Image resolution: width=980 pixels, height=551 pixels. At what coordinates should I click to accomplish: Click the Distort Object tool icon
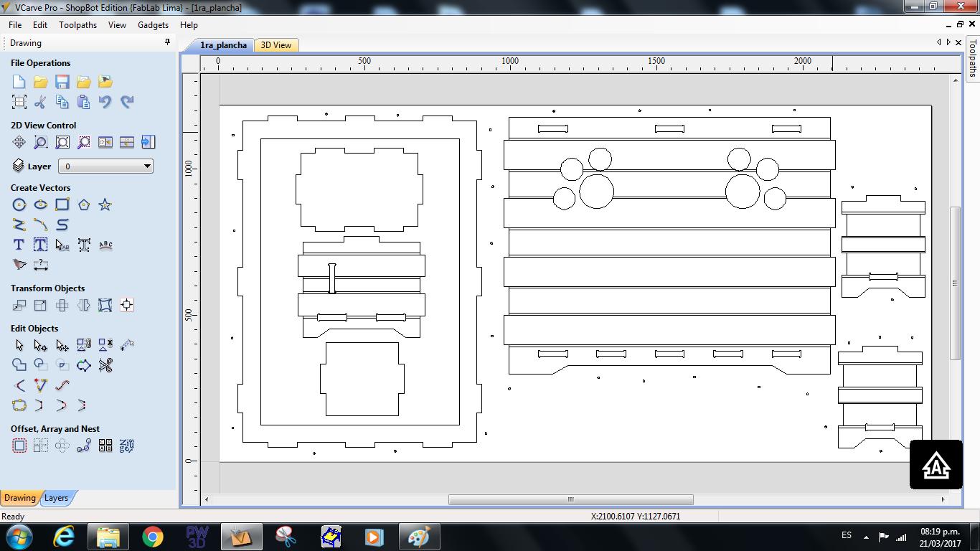(105, 305)
